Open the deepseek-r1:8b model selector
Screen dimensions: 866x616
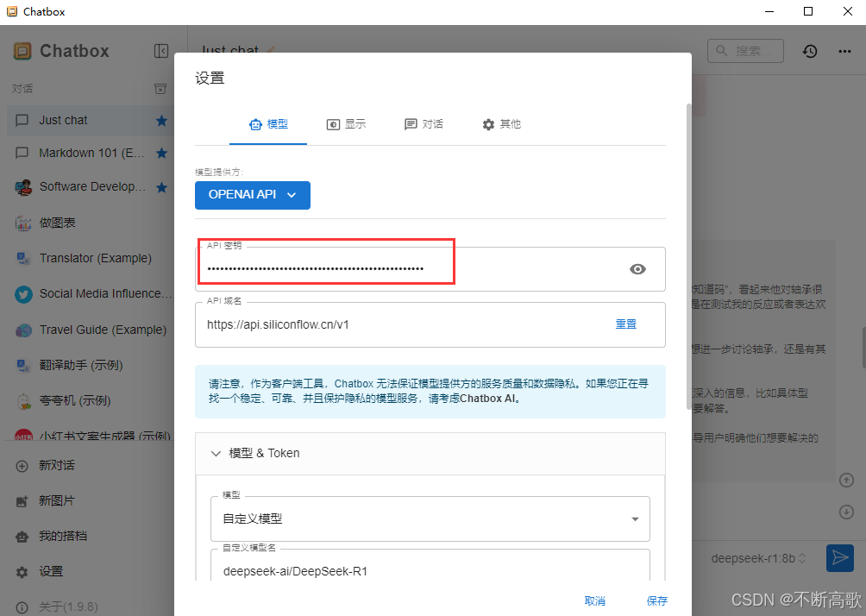pyautogui.click(x=758, y=558)
